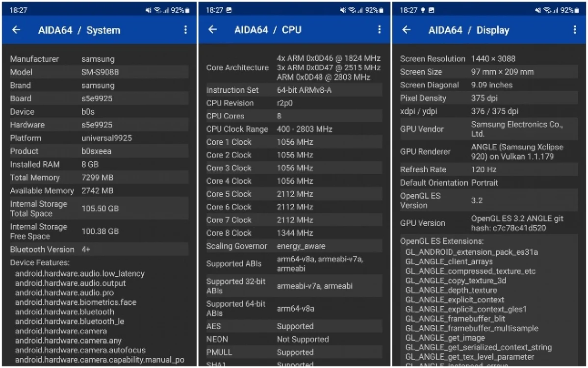The width and height of the screenshot is (588, 368).
Task: Select the AIDA64 / CPU title
Action: click(x=268, y=30)
